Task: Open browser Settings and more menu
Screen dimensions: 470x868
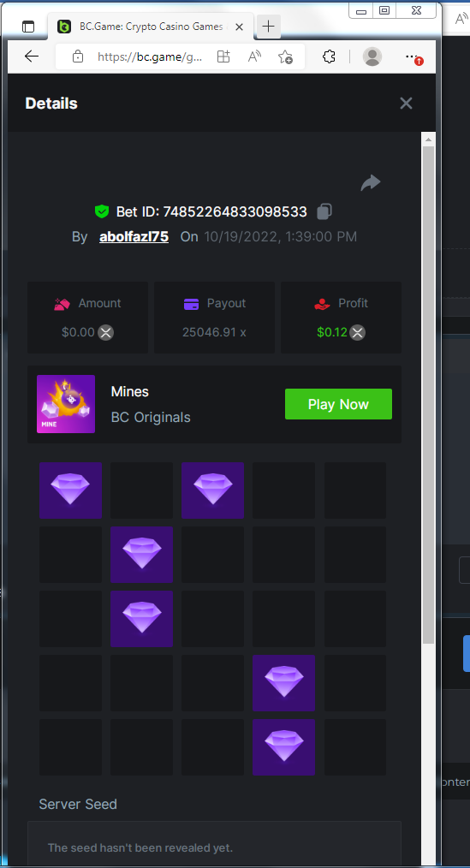Action: (x=411, y=56)
